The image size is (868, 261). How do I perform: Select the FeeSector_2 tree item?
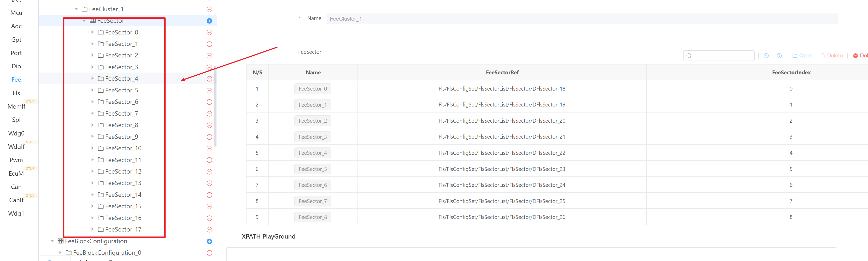[121, 56]
